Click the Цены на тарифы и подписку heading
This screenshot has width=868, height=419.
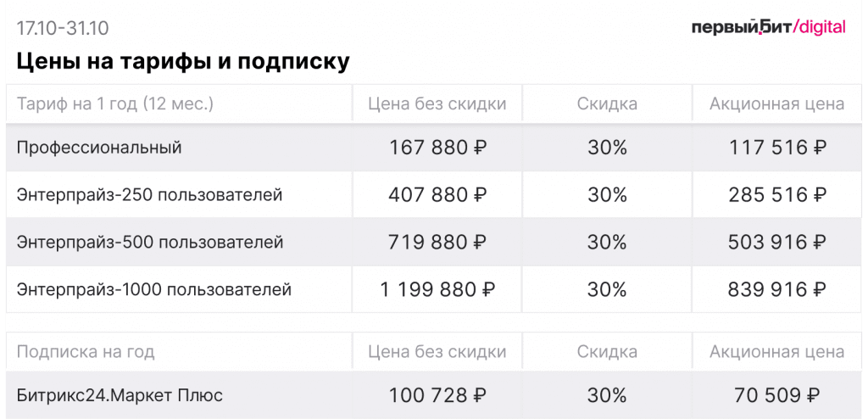183,62
